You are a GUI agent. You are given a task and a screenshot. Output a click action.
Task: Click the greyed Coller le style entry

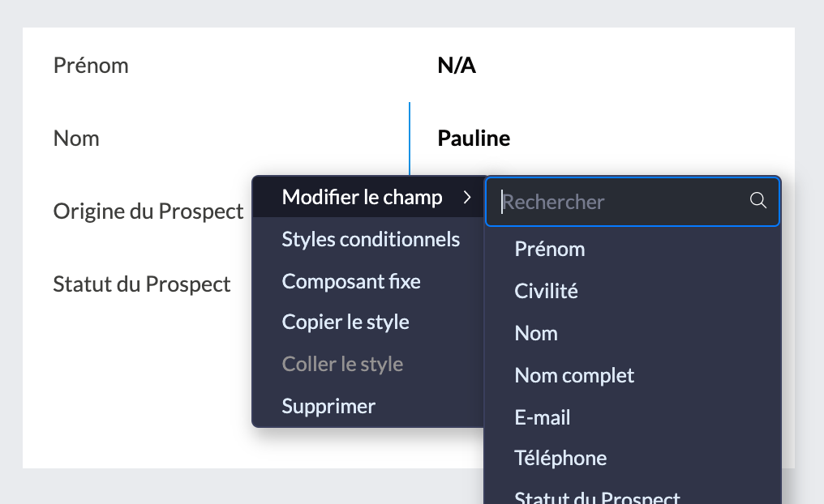click(342, 365)
